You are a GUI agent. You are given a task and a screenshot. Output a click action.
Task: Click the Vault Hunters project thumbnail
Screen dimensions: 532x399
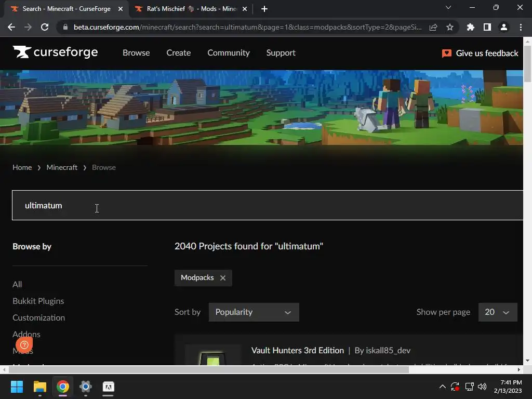[212, 355]
